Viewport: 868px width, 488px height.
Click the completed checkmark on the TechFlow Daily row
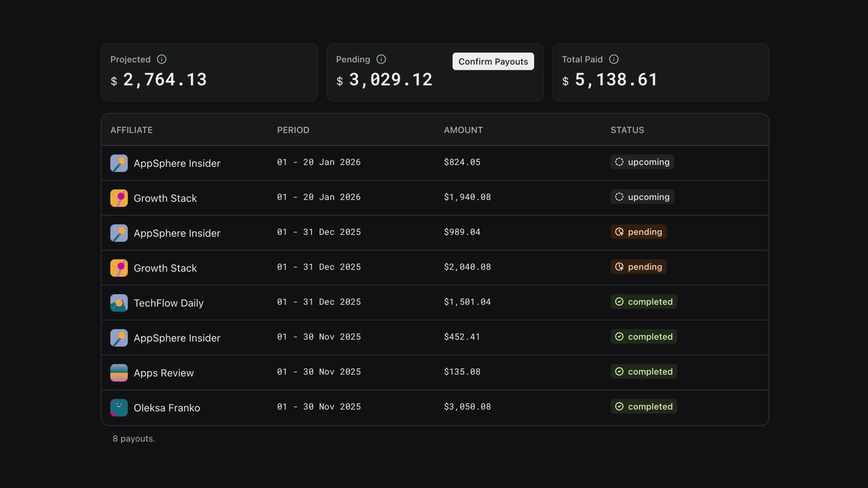619,302
